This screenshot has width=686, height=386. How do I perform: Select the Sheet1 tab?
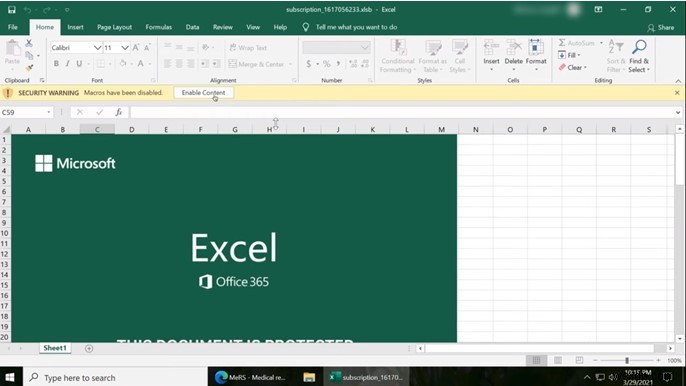[x=55, y=348]
